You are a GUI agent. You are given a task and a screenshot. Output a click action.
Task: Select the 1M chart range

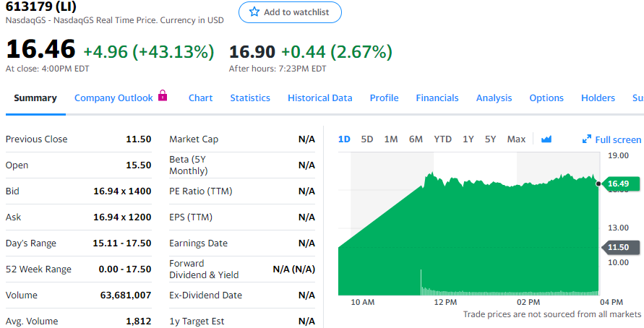[391, 139]
